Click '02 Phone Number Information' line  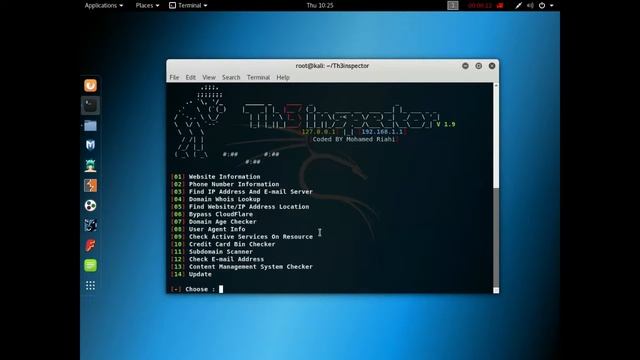click(x=225, y=184)
